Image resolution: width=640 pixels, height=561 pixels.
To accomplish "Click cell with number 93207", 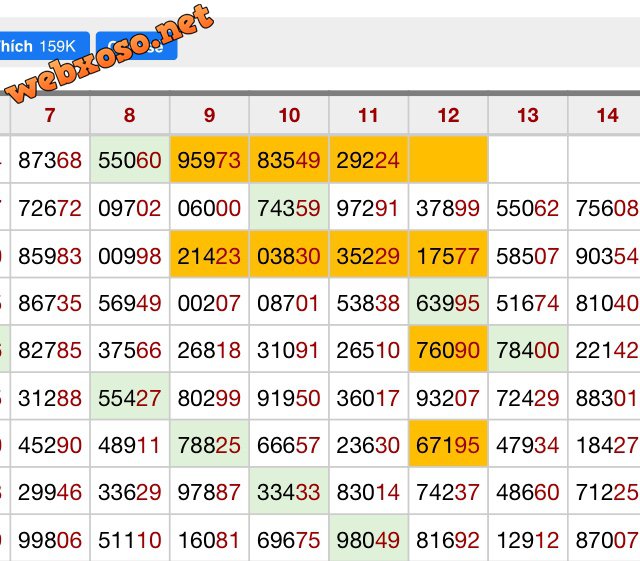I will coord(448,397).
